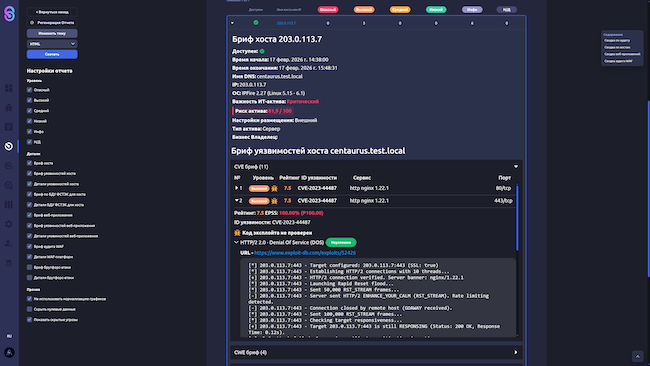
Task: Click the red 'Опасный' severity badge header
Action: [x=327, y=10]
